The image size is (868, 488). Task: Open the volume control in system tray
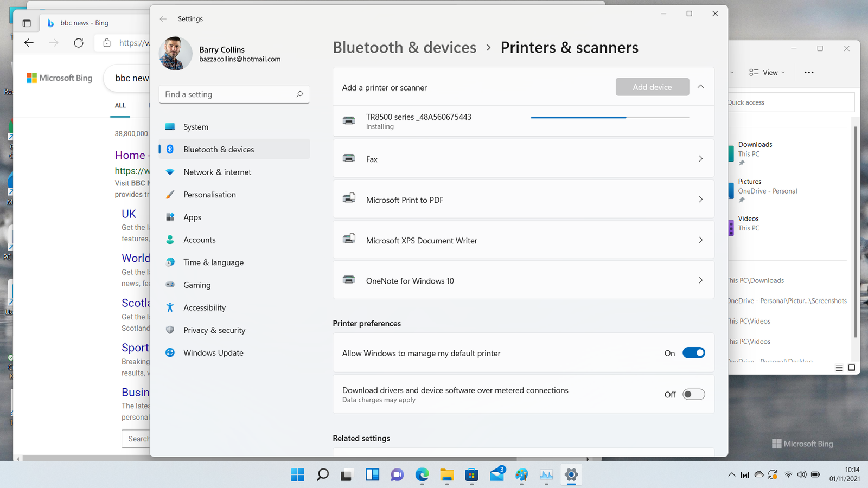click(802, 474)
